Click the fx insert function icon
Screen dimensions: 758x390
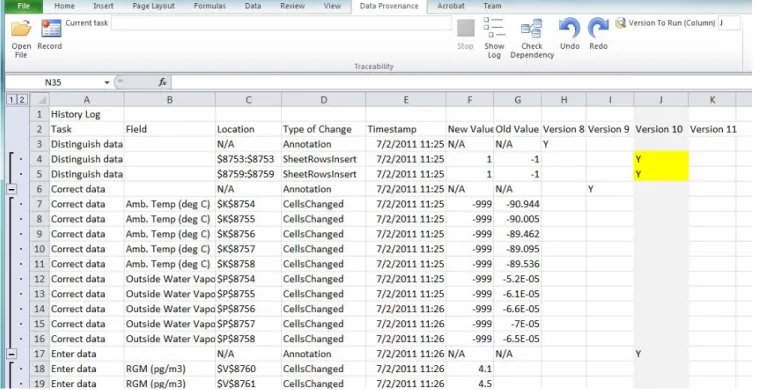pos(163,83)
